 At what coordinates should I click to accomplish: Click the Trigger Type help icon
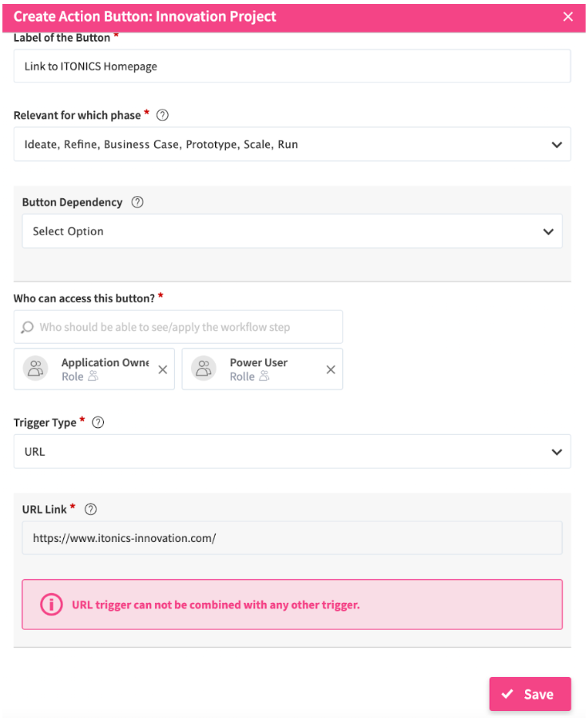pos(97,423)
